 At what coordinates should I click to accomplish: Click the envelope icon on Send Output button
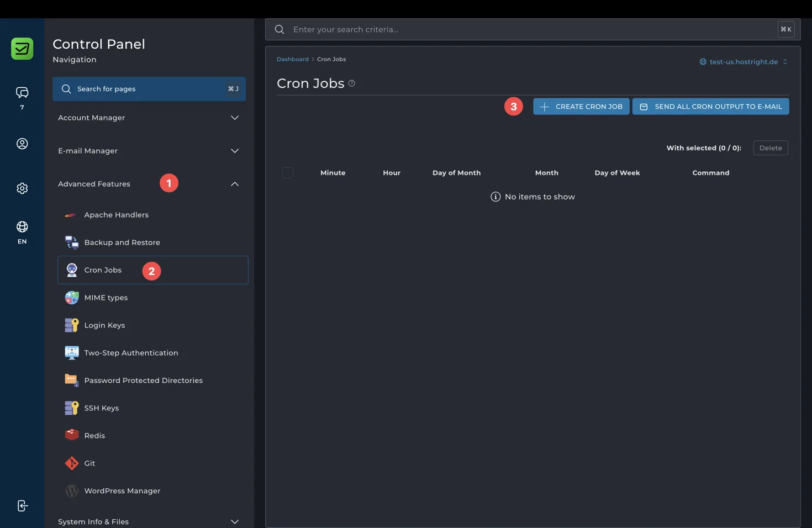[644, 107]
